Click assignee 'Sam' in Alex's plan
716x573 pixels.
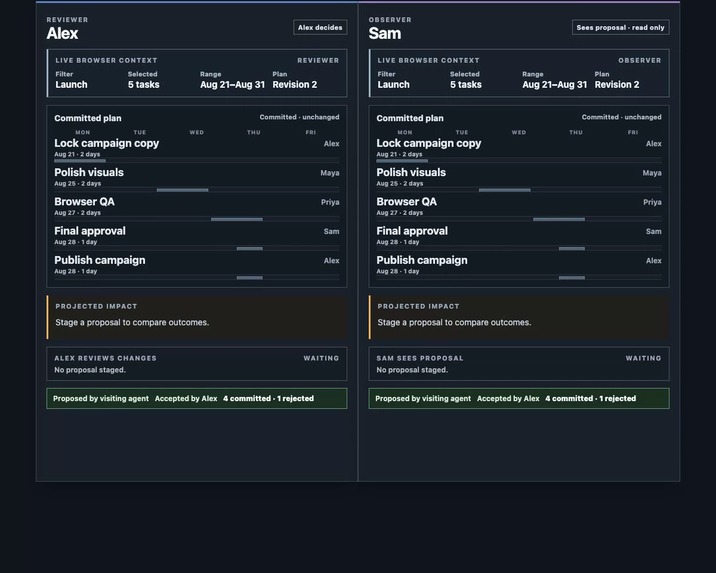(x=332, y=231)
